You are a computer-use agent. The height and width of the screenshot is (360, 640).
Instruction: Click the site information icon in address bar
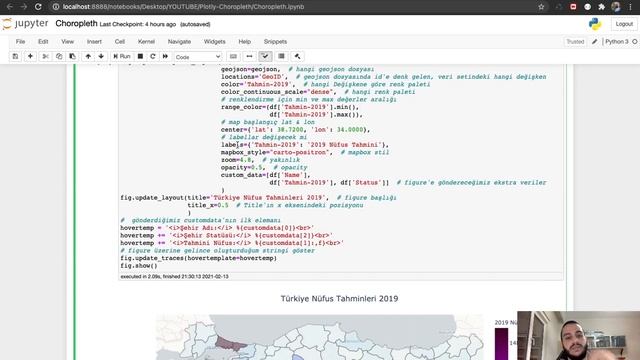[56, 7]
